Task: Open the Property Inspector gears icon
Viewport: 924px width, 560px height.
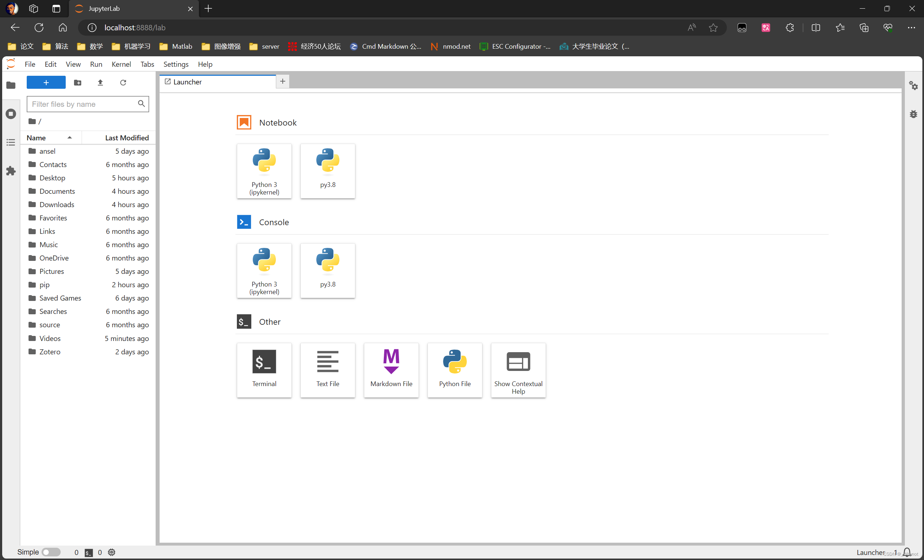Action: click(x=914, y=86)
